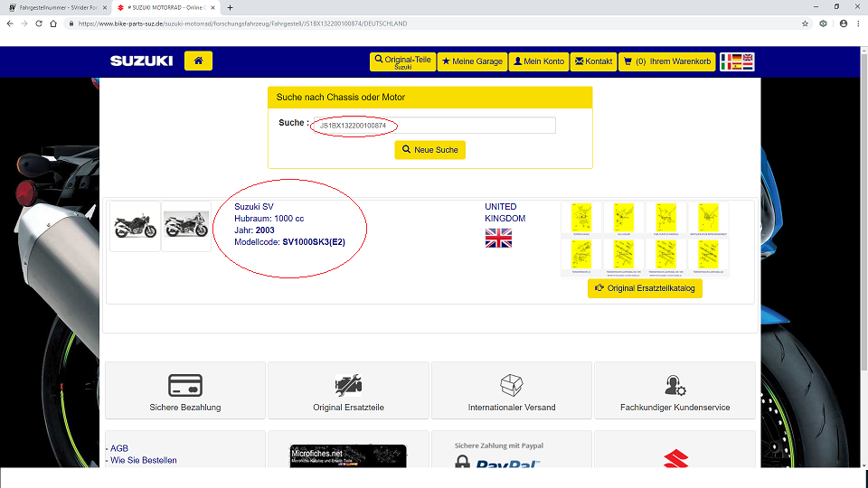This screenshot has width=868, height=488.
Task: Open the Kontakt envelope button
Action: [x=593, y=61]
